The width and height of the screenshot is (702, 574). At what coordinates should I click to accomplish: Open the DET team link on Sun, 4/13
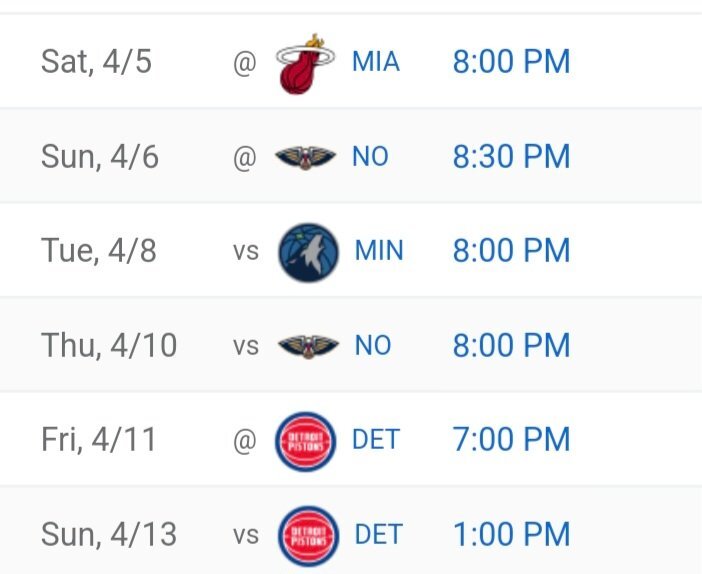[378, 534]
